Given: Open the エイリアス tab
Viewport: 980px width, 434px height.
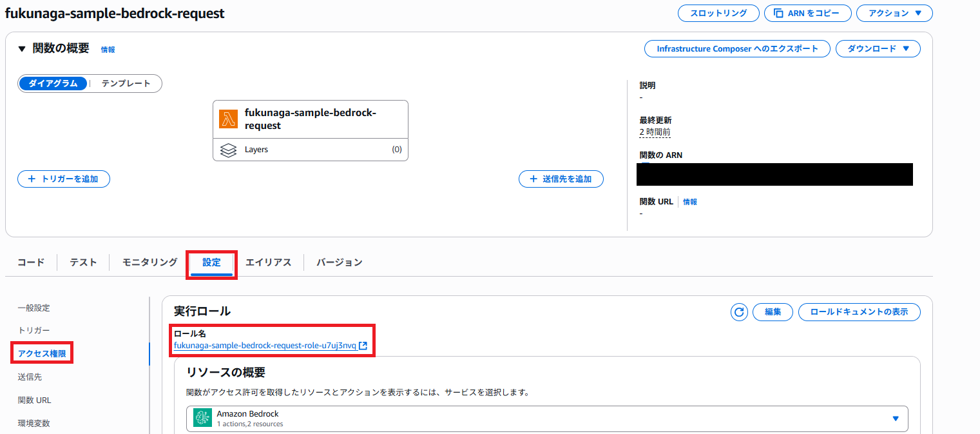Looking at the screenshot, I should tap(269, 262).
